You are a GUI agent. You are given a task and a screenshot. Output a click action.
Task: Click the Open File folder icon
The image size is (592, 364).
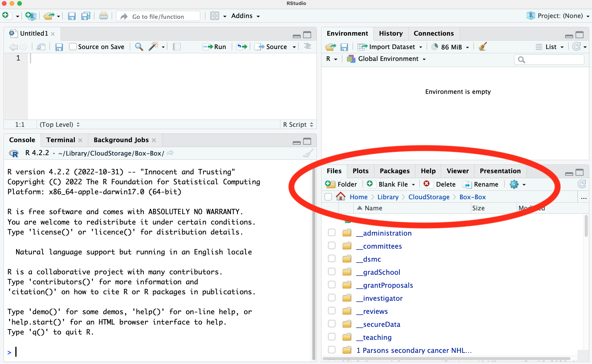(x=48, y=16)
